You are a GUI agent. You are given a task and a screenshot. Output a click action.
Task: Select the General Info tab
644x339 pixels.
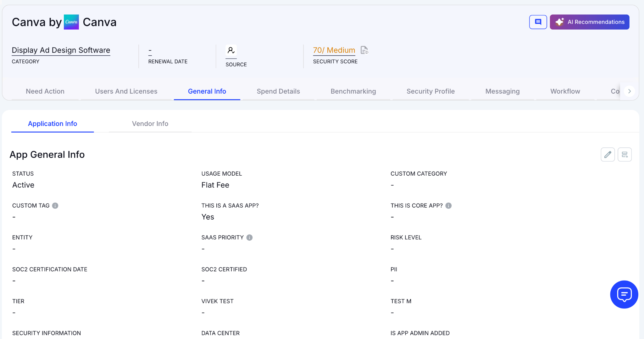click(x=207, y=91)
